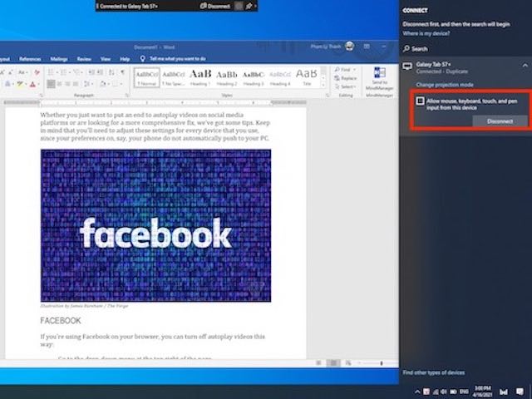Sort the selected text with Sort icon
Screen dimensions: 532x399
click(x=111, y=72)
